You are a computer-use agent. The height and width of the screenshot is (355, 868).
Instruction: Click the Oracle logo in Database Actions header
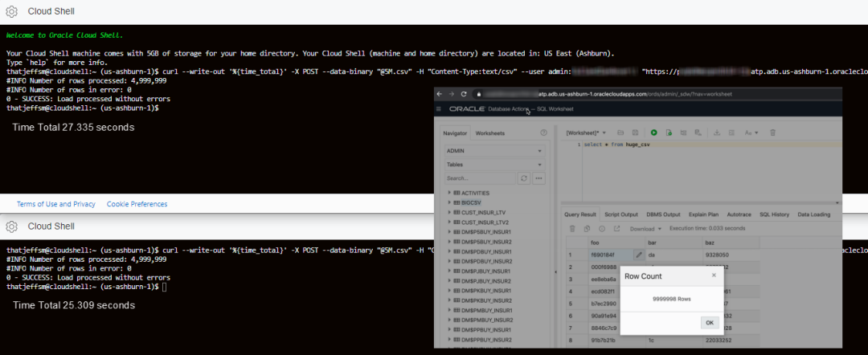coord(467,109)
